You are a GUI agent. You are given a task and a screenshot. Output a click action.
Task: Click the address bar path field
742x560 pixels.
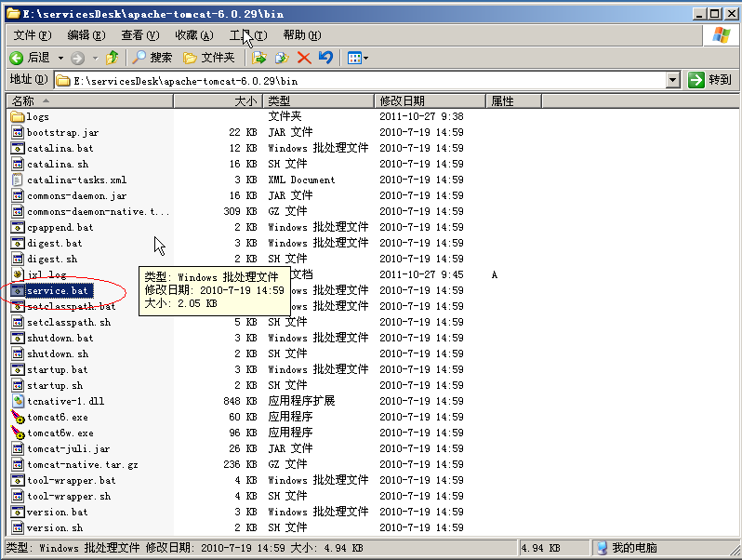tap(363, 80)
